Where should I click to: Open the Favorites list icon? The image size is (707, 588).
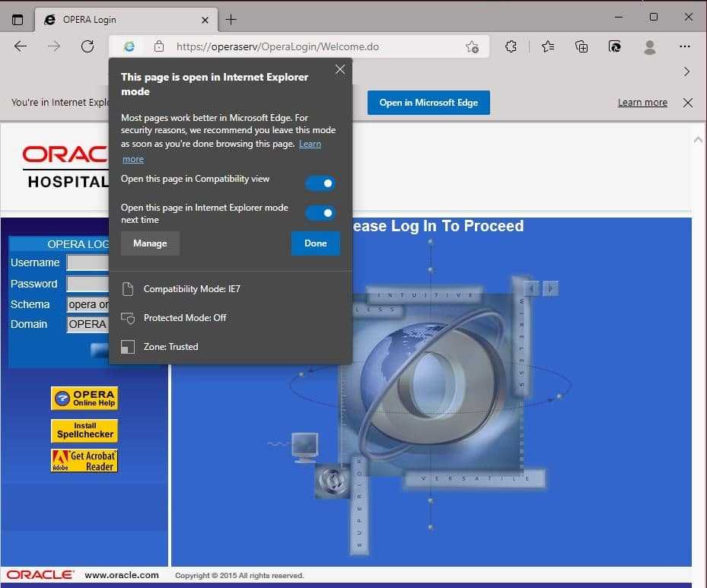coord(548,46)
